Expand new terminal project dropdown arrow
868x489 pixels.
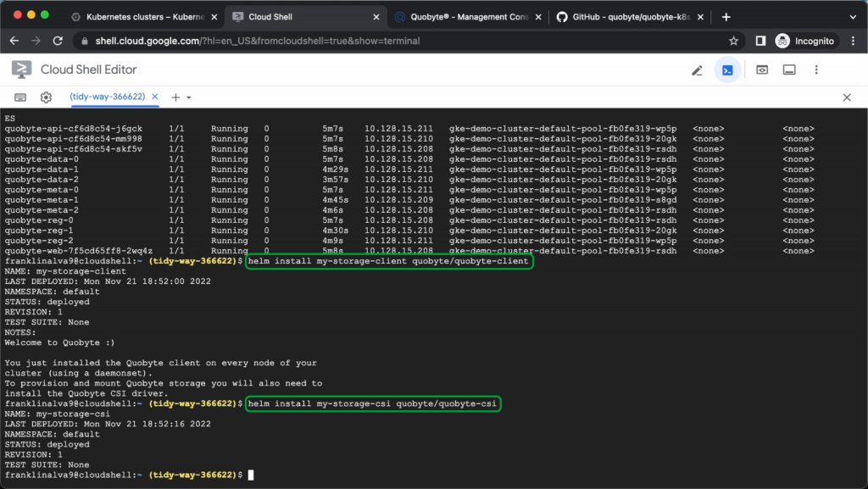pos(189,98)
